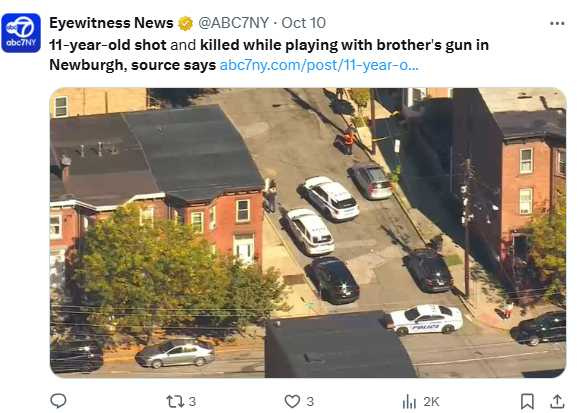
Task: Open the ABC7NY profile avatar
Action: click(x=21, y=33)
